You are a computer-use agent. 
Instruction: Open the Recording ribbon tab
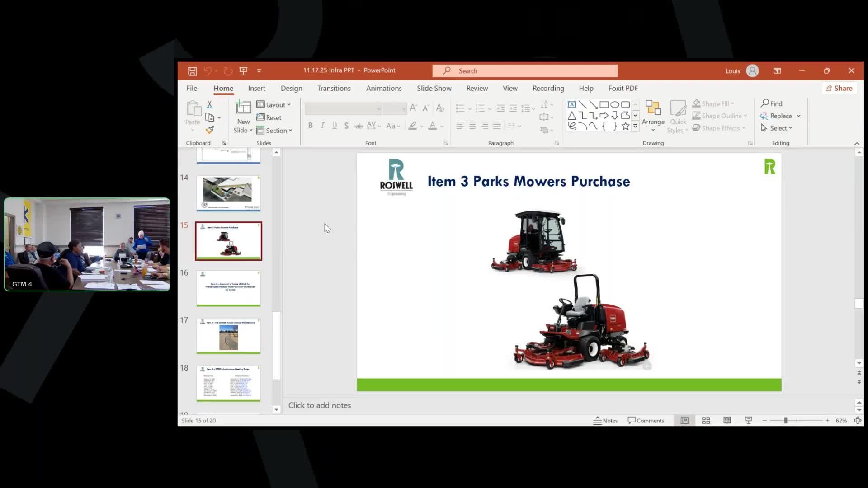[x=548, y=88]
